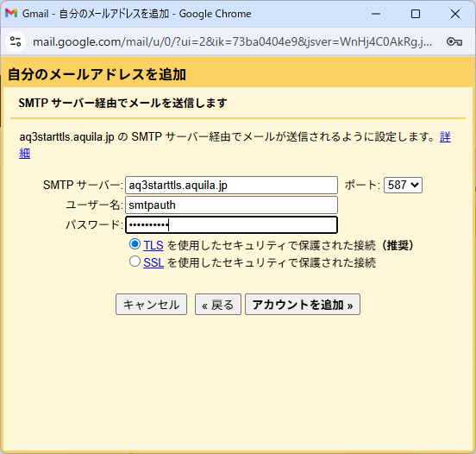
Task: Select TLS secured connection radio button
Action: (x=135, y=244)
